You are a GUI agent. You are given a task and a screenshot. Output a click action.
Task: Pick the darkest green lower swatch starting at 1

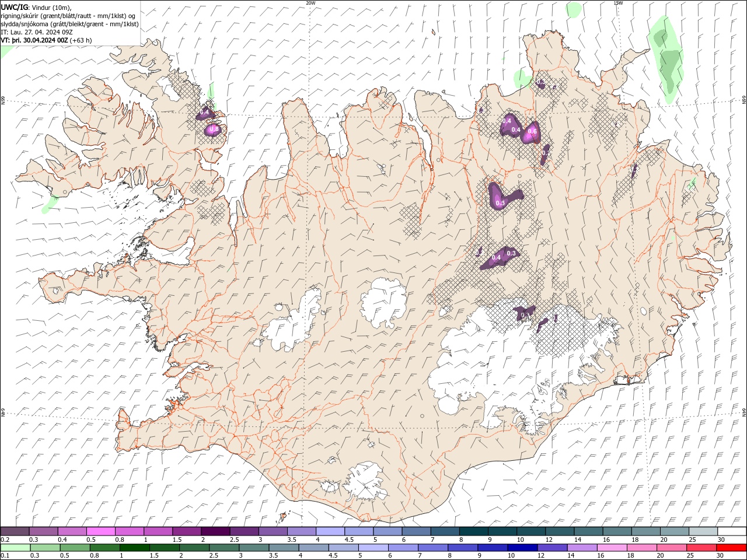pyautogui.click(x=134, y=548)
